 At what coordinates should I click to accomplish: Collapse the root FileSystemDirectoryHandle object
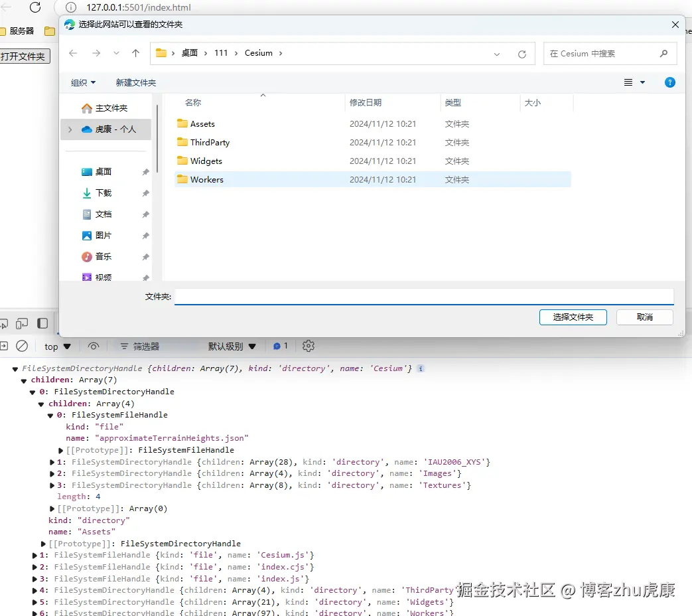coord(15,369)
